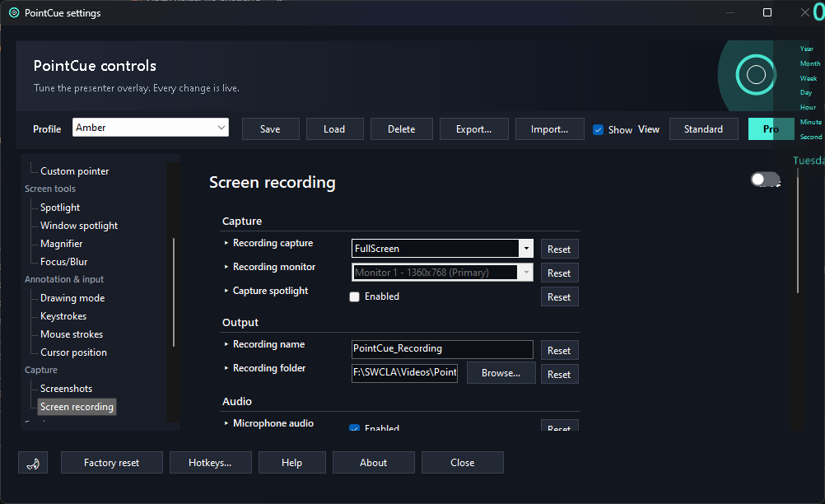
Task: Reset the Recording folder path
Action: [x=559, y=374]
